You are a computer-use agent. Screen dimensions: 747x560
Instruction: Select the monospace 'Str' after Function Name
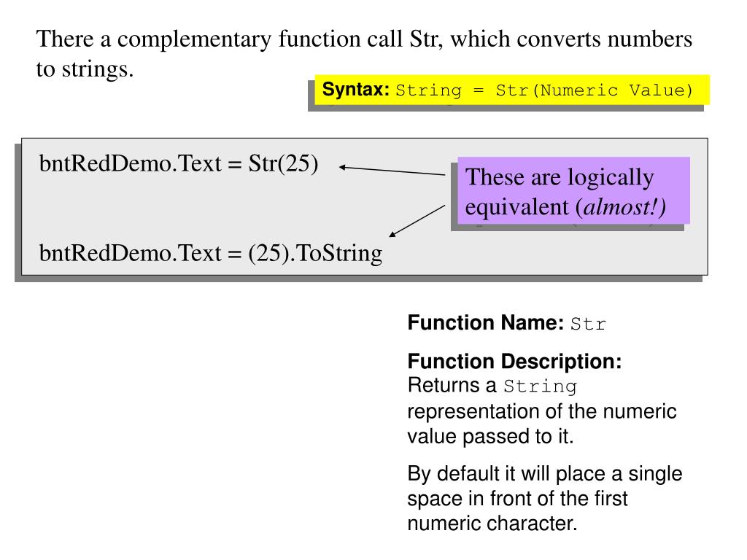click(588, 324)
